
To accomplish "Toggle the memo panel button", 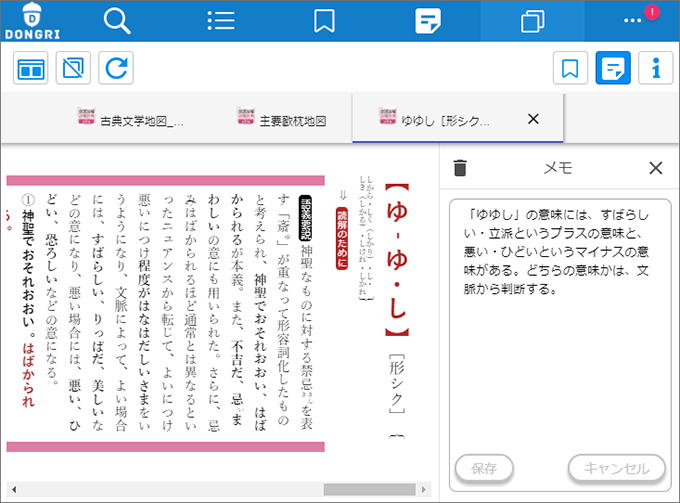I will pos(613,68).
